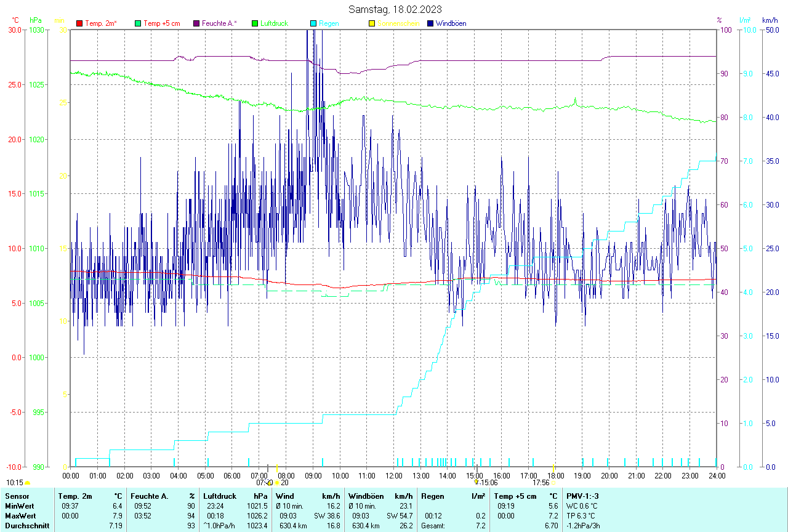Click the sun icon next to 10:15
This screenshot has height=532, width=788.
(x=28, y=483)
